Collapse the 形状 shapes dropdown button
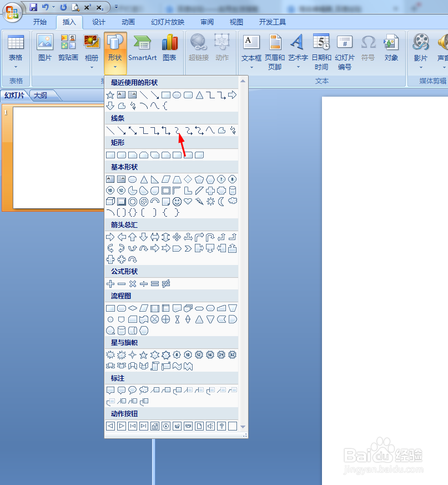This screenshot has height=485, width=448. (115, 52)
